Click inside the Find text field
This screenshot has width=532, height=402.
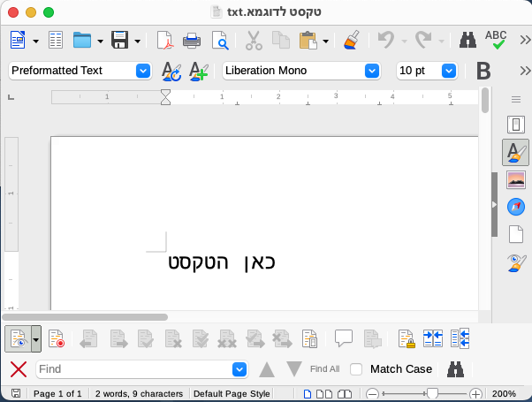pyautogui.click(x=133, y=369)
